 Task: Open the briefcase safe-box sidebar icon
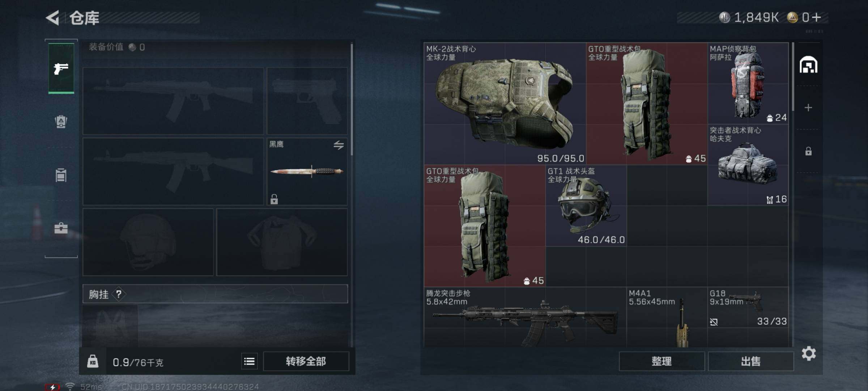(x=61, y=228)
